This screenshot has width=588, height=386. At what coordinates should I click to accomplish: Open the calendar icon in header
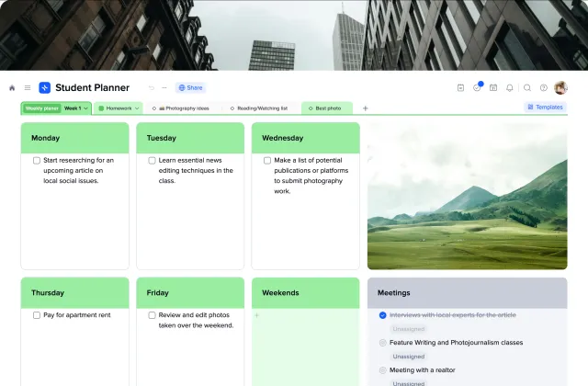[493, 88]
